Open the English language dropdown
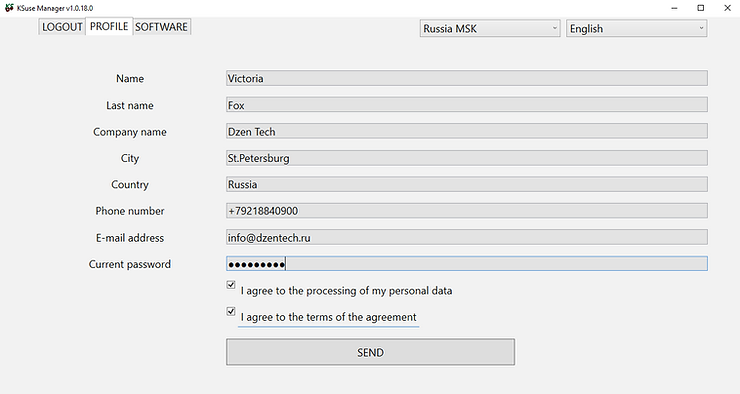The width and height of the screenshot is (740, 394). [636, 28]
